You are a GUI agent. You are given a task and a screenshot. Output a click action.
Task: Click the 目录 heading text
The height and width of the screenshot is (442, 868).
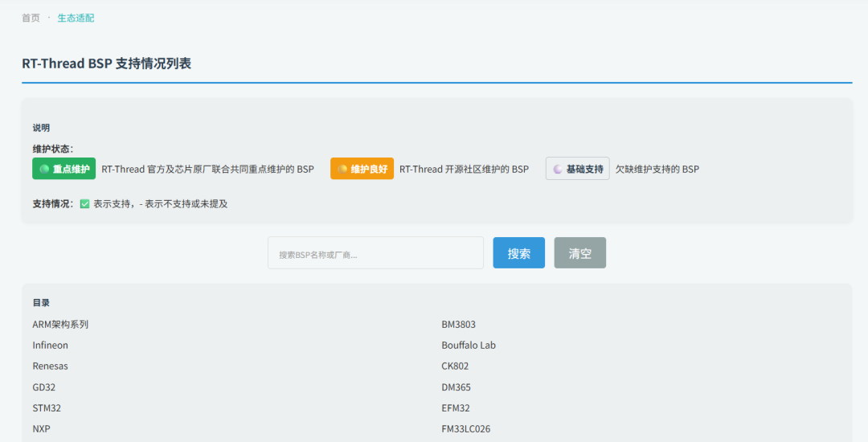[x=41, y=303]
